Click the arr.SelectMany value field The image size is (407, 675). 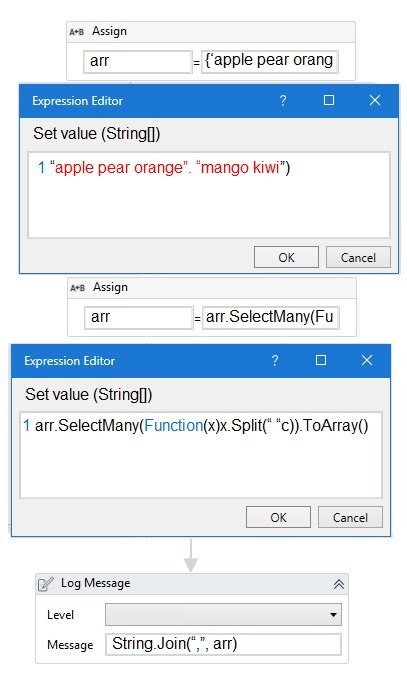point(271,318)
